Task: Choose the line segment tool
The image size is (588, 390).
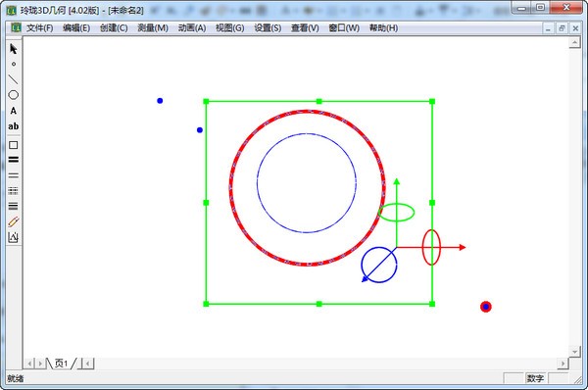Action: [x=14, y=79]
